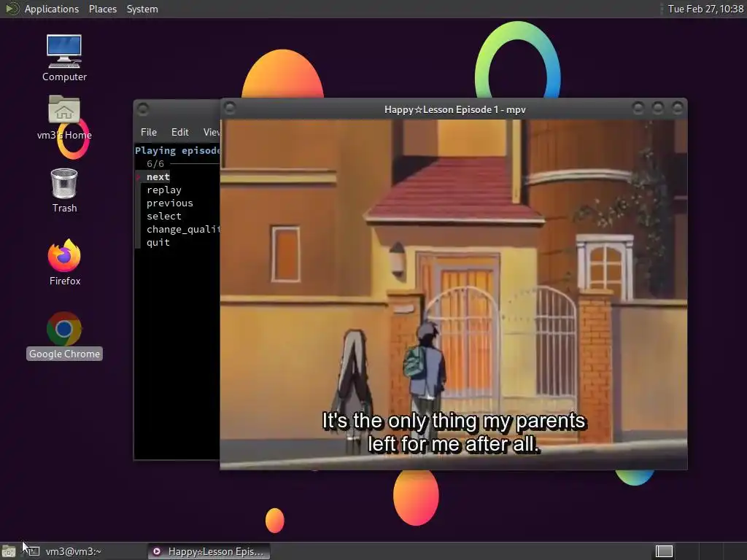The height and width of the screenshot is (560, 747).
Task: Launch Firefox from the desktop
Action: coord(64,262)
